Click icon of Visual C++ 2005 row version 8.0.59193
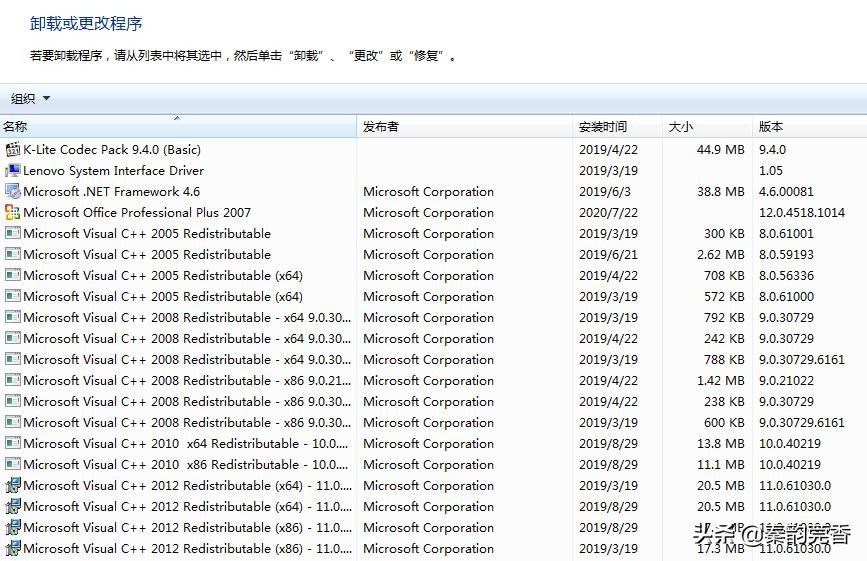The image size is (867, 561). [x=13, y=254]
